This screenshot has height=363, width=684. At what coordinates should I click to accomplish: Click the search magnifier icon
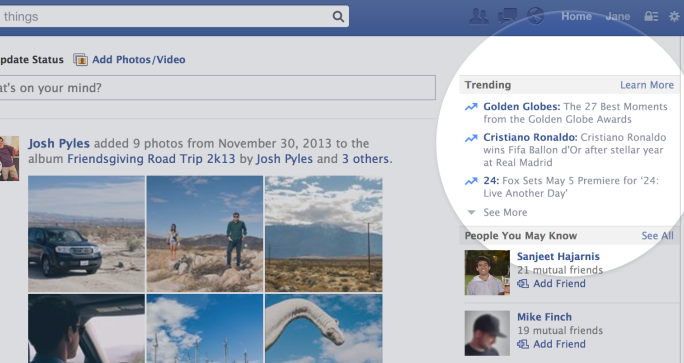pyautogui.click(x=338, y=17)
